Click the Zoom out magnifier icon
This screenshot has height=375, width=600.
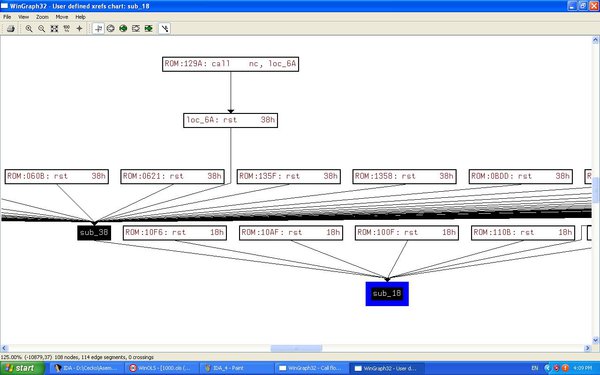pos(41,29)
